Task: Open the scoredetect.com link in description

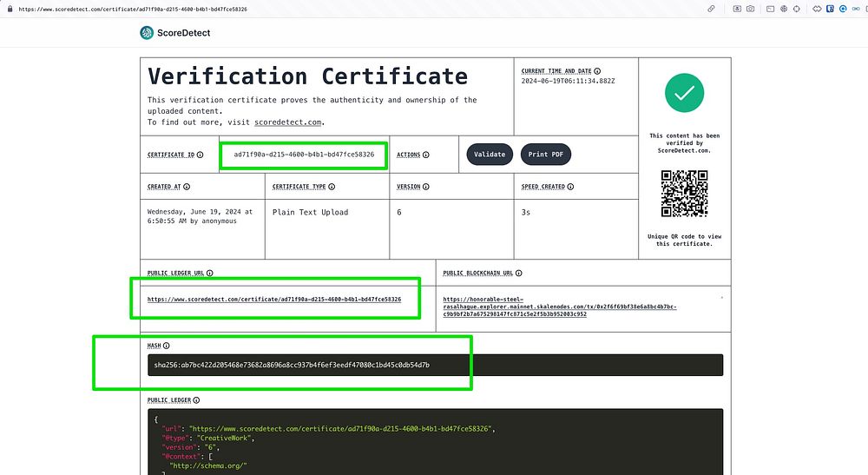Action: pos(288,122)
